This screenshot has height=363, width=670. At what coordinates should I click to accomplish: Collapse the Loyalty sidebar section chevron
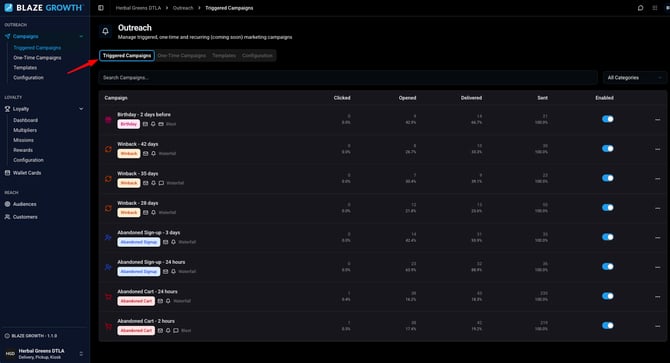pyautogui.click(x=81, y=109)
